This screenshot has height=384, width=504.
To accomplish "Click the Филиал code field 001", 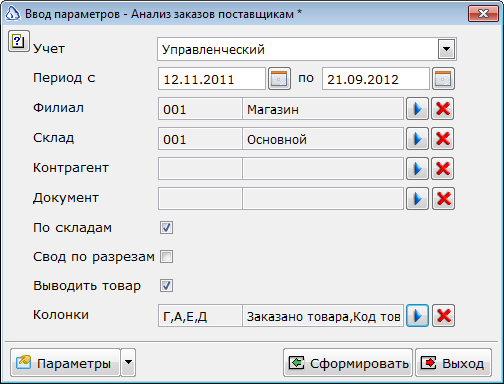I will tap(200, 109).
